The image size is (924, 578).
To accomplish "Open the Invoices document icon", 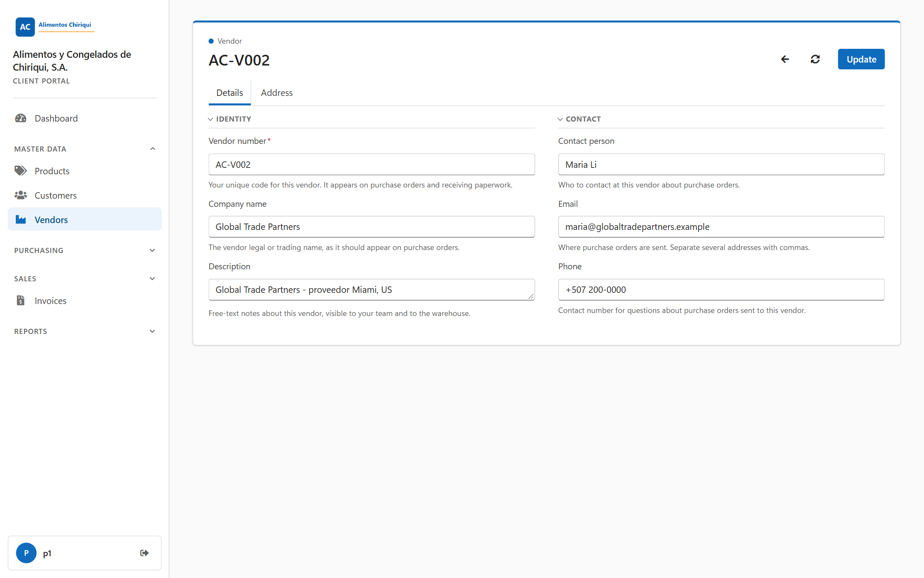I will pos(21,301).
